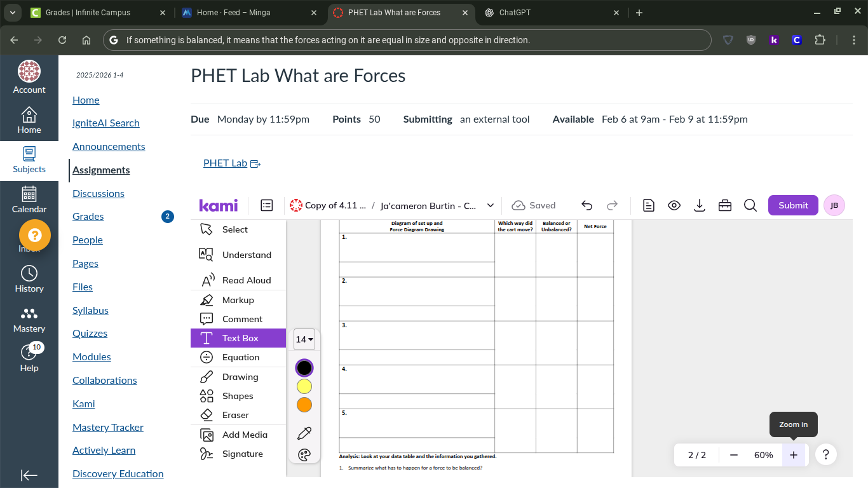Switch to the Drawing tool
868x488 pixels.
click(x=240, y=376)
